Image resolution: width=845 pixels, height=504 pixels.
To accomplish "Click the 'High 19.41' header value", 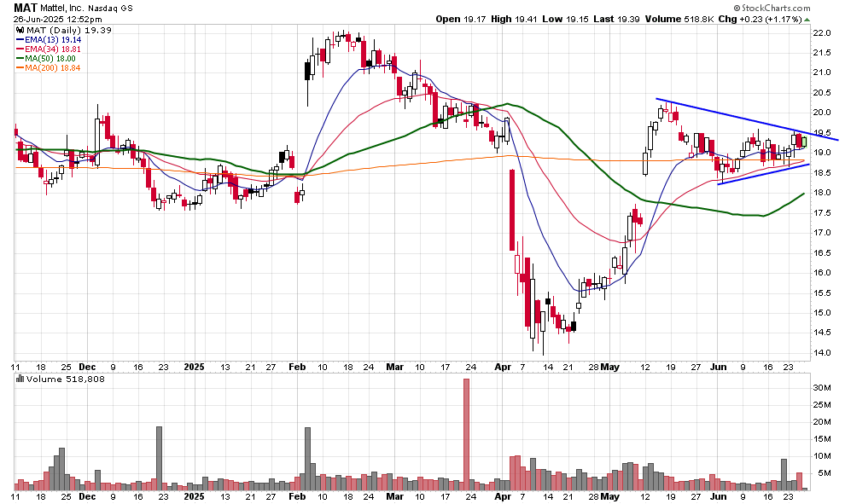I will tap(514, 19).
